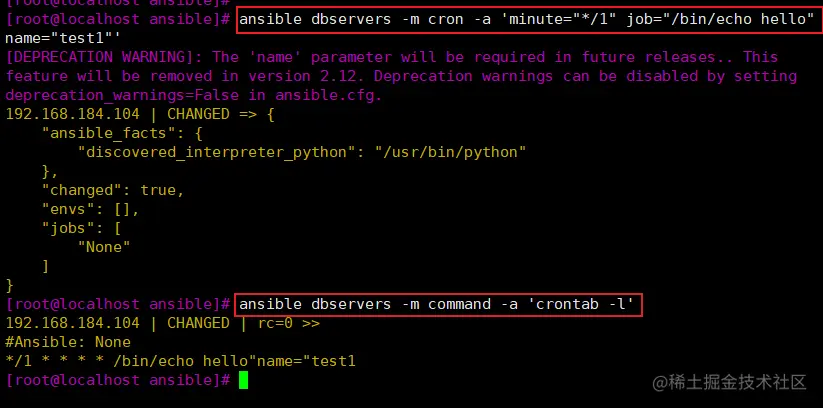Click the "envs": [], line

(x=91, y=210)
